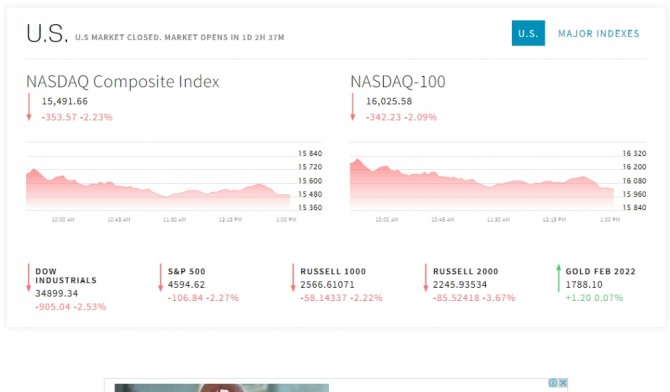Select the U.S. market tab
Screen dimensions: 670x392
click(528, 33)
